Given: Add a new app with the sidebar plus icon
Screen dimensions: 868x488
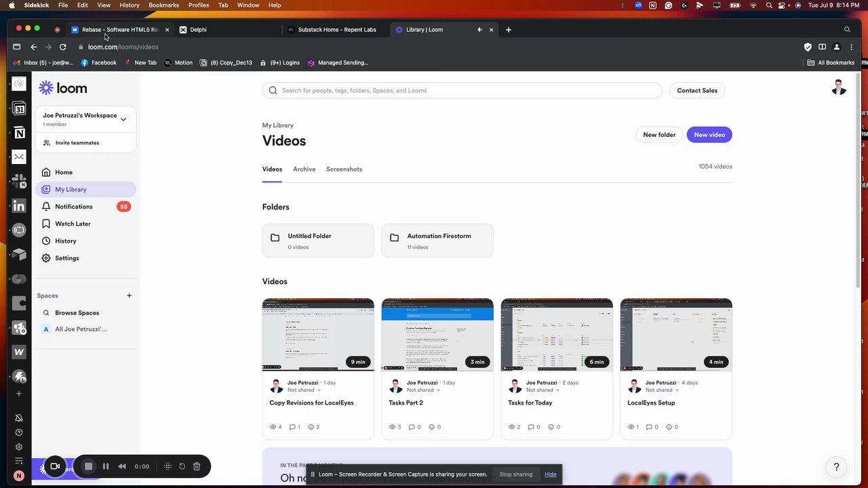Looking at the screenshot, I should (19, 394).
